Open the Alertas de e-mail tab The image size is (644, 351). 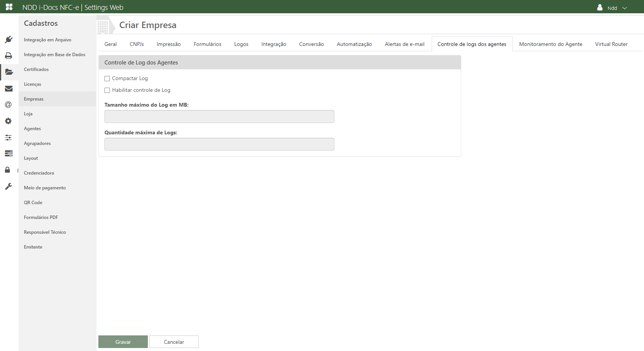(x=405, y=44)
